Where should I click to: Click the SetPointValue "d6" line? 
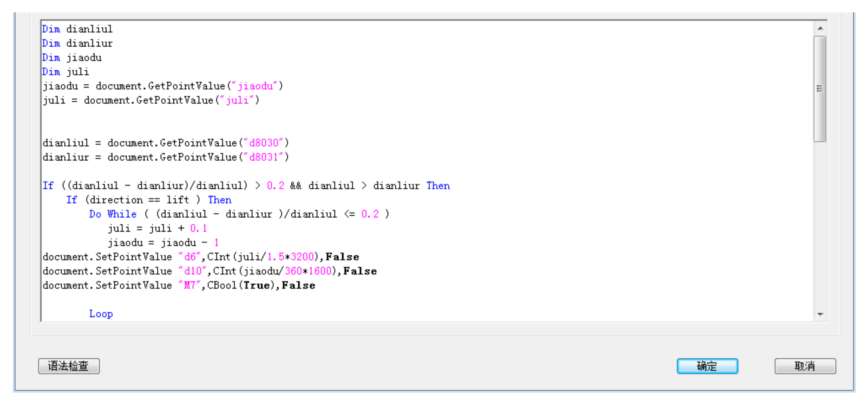[x=201, y=257]
